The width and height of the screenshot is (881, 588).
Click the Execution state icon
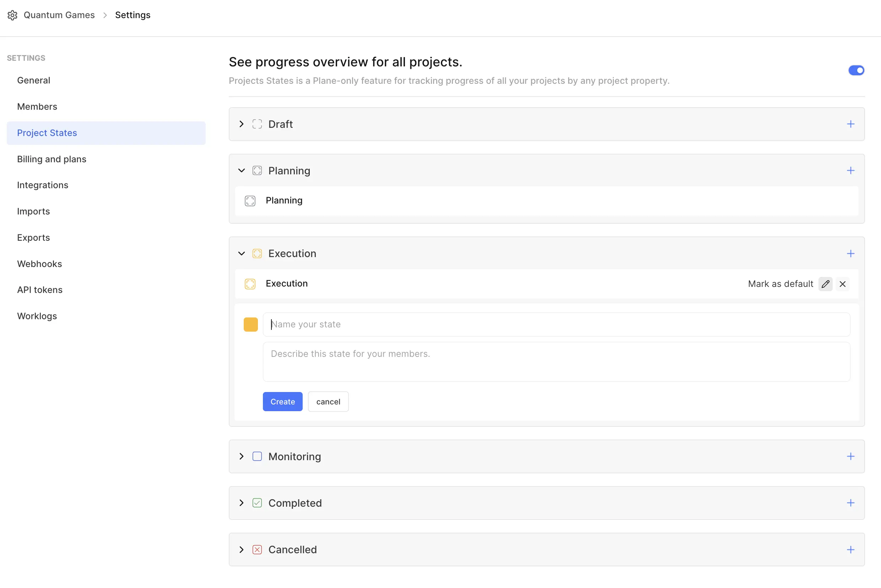coord(250,283)
